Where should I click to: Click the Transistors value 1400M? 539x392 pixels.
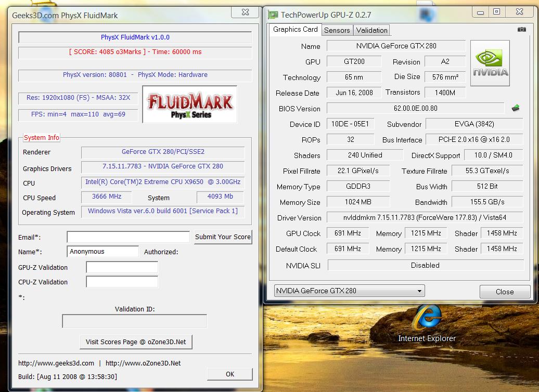tap(445, 93)
